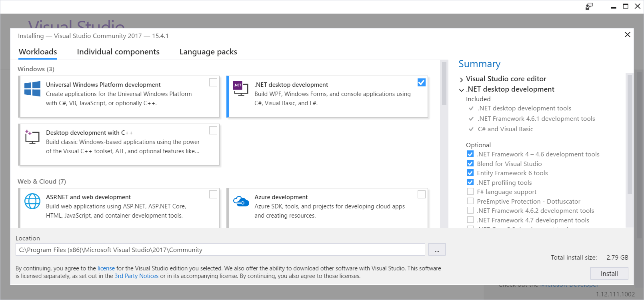
Task: Click the feedback icon in the title bar
Action: 589,6
